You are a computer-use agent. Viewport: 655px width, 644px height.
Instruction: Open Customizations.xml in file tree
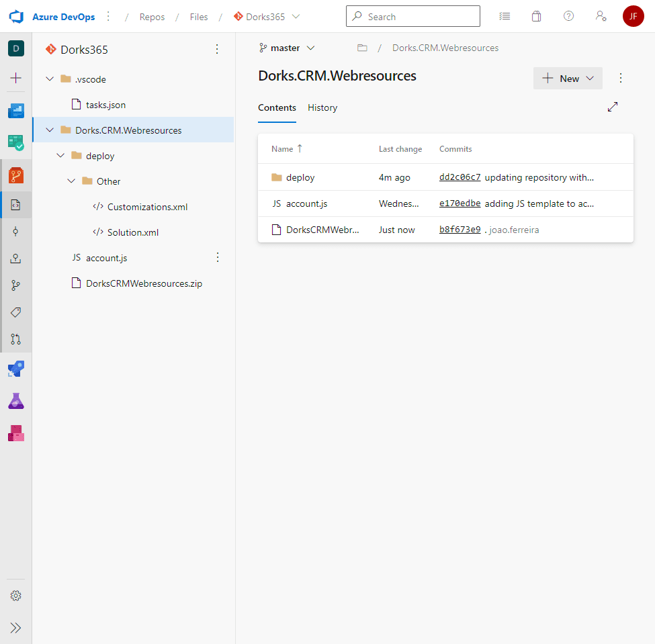tap(147, 207)
